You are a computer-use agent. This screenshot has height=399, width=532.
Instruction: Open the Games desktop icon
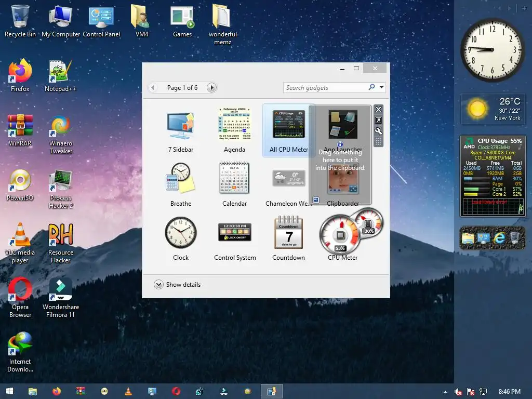(182, 21)
